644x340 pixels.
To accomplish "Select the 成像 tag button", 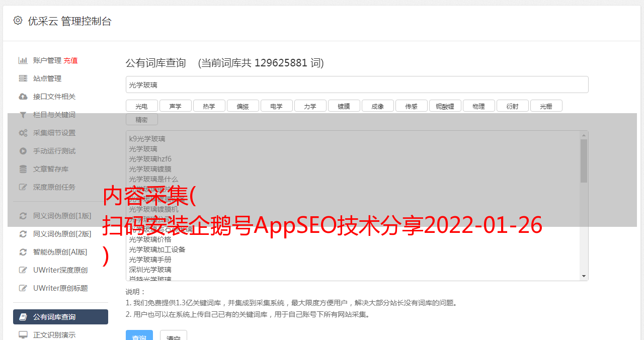I will pos(377,106).
